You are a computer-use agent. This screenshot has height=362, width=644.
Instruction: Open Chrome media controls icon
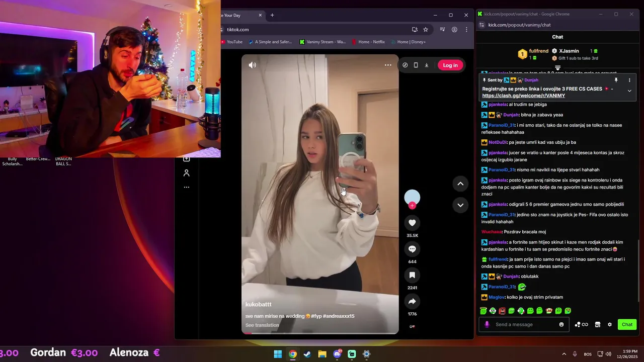point(442,30)
